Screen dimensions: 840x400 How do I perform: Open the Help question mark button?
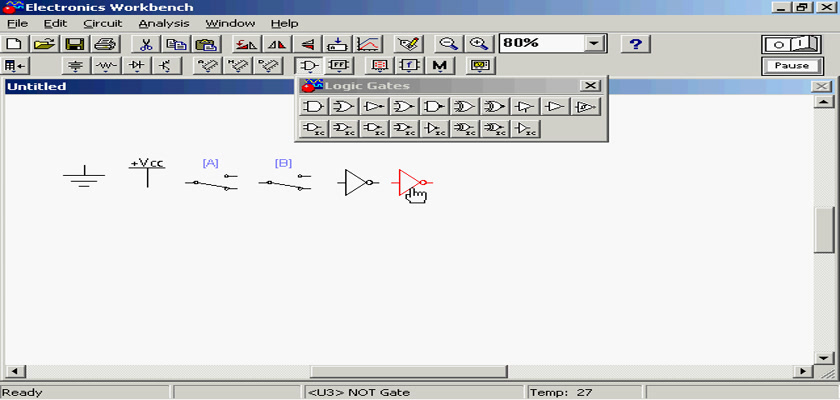(x=635, y=44)
